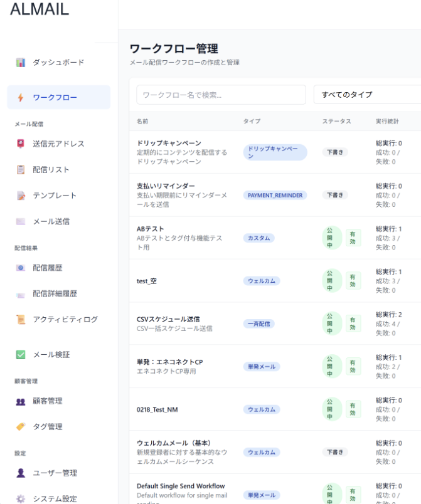Select the ワークフロー lightning icon

point(19,97)
